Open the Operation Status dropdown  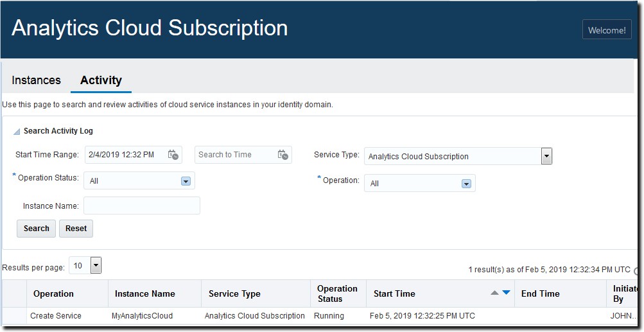(186, 181)
